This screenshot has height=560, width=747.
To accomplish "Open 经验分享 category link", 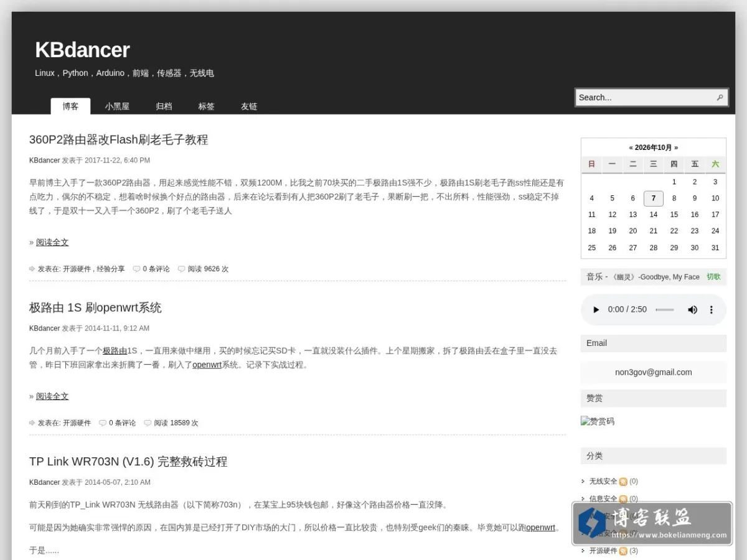I will click(111, 269).
